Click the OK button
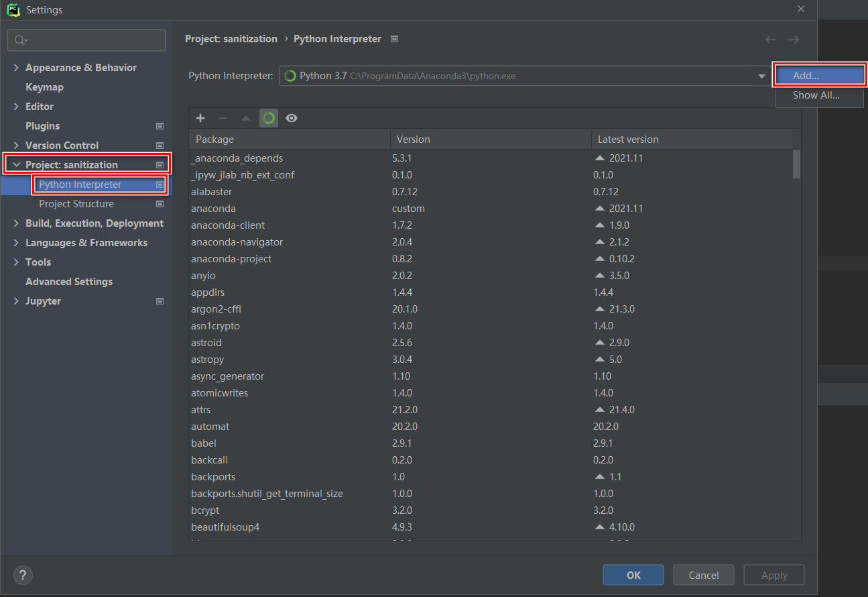This screenshot has height=597, width=868. [x=633, y=575]
